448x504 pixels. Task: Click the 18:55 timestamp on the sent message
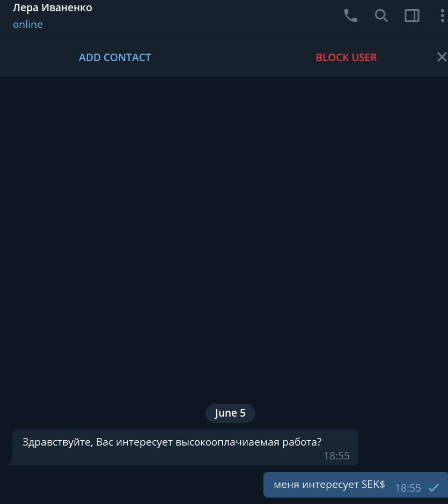click(x=408, y=488)
